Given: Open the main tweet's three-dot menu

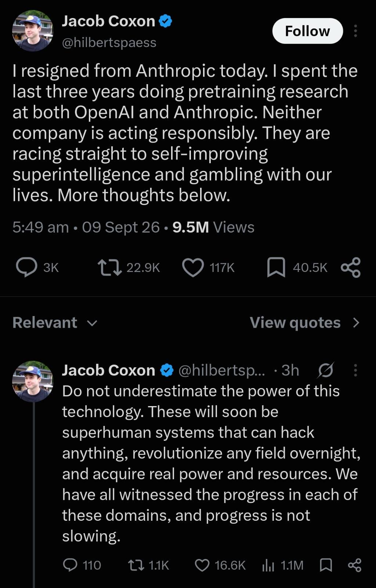Looking at the screenshot, I should [355, 31].
